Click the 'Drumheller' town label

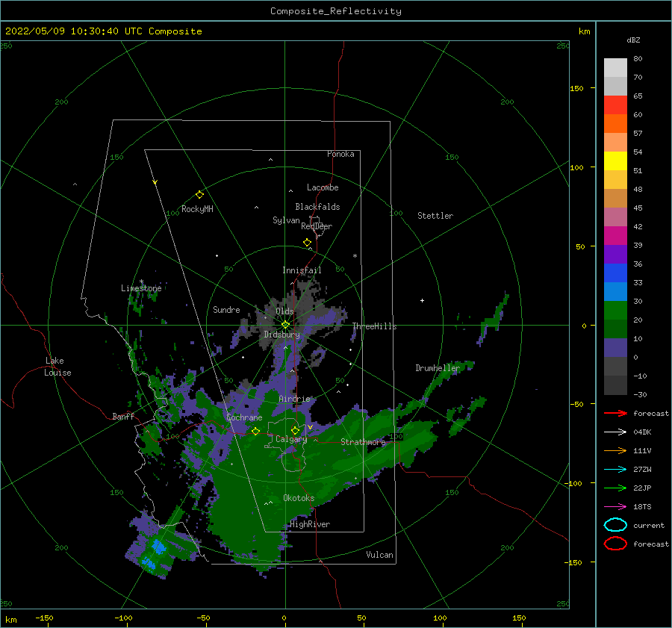(x=438, y=368)
